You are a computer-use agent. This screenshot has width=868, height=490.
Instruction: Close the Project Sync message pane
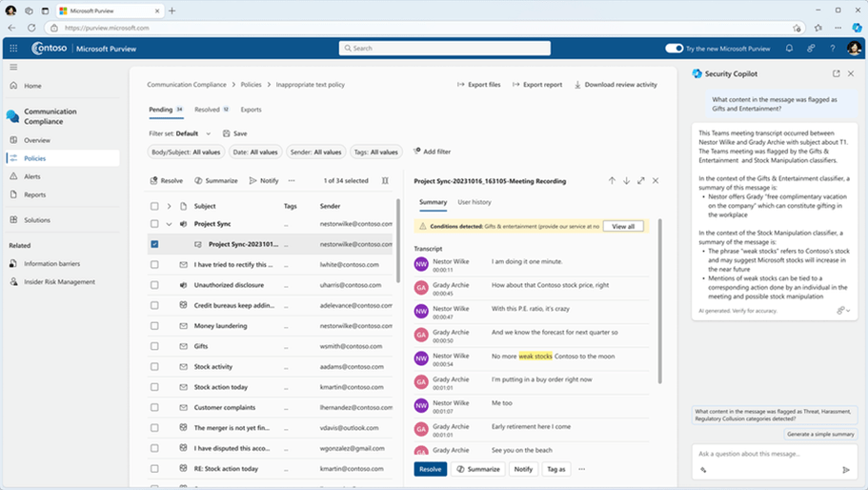click(656, 180)
